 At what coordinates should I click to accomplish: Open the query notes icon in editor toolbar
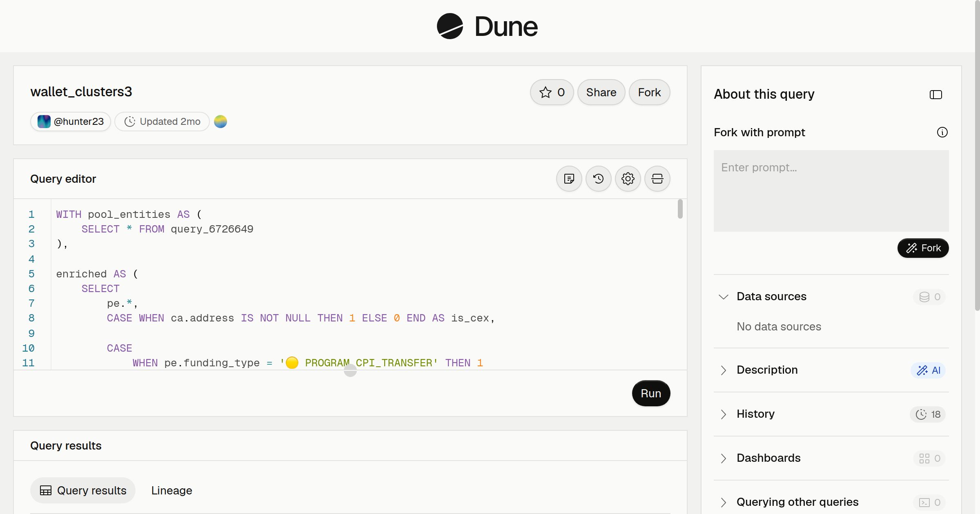[x=569, y=179]
